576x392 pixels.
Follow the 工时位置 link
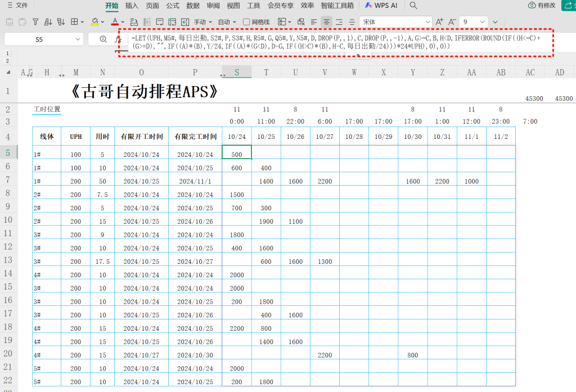[47, 110]
